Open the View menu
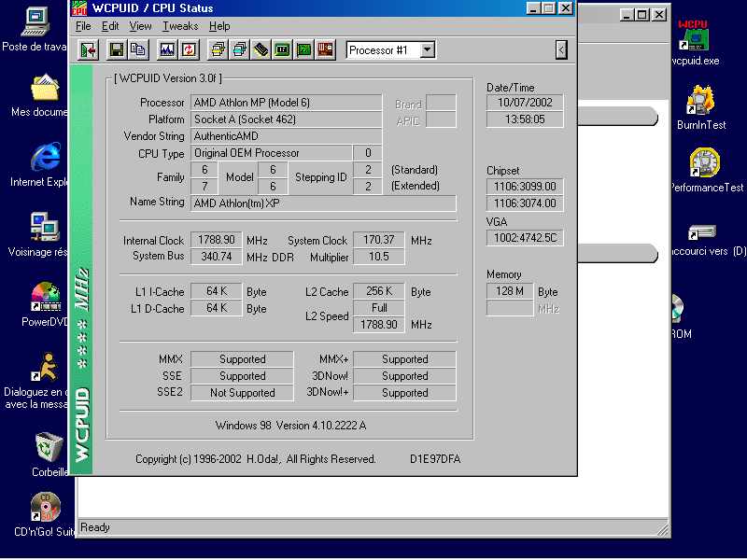The width and height of the screenshot is (747, 560). [x=141, y=26]
